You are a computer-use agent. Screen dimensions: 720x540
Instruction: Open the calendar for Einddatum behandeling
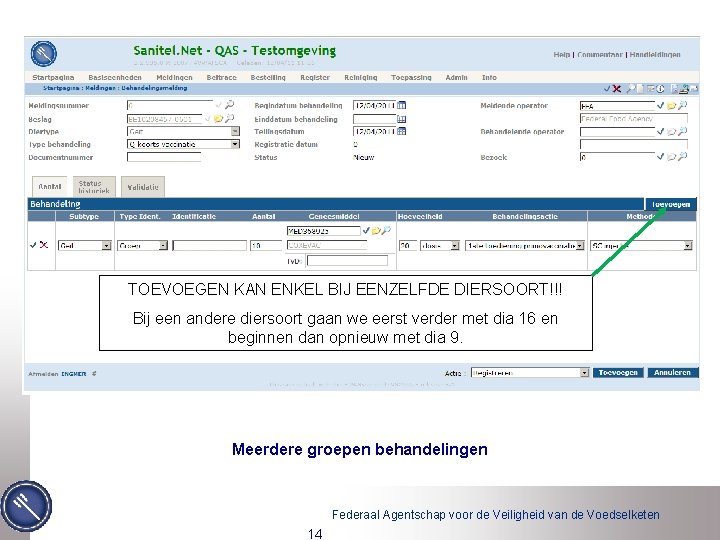pyautogui.click(x=401, y=119)
